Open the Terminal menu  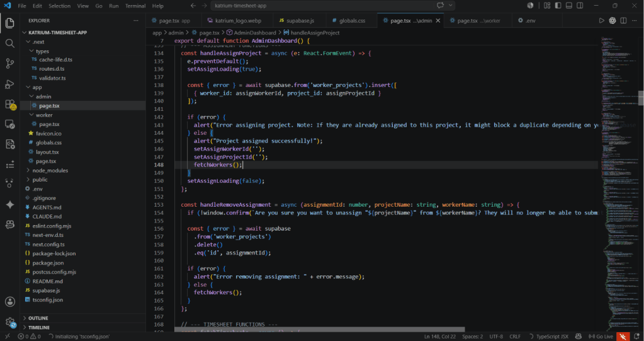pos(135,6)
